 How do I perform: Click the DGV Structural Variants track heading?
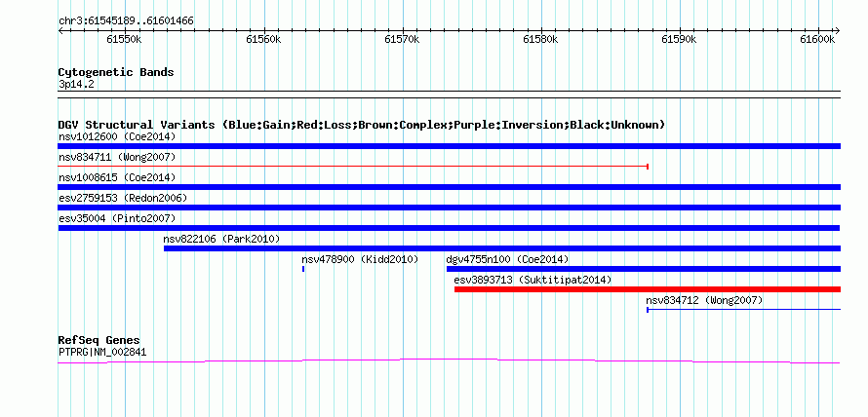pos(362,125)
